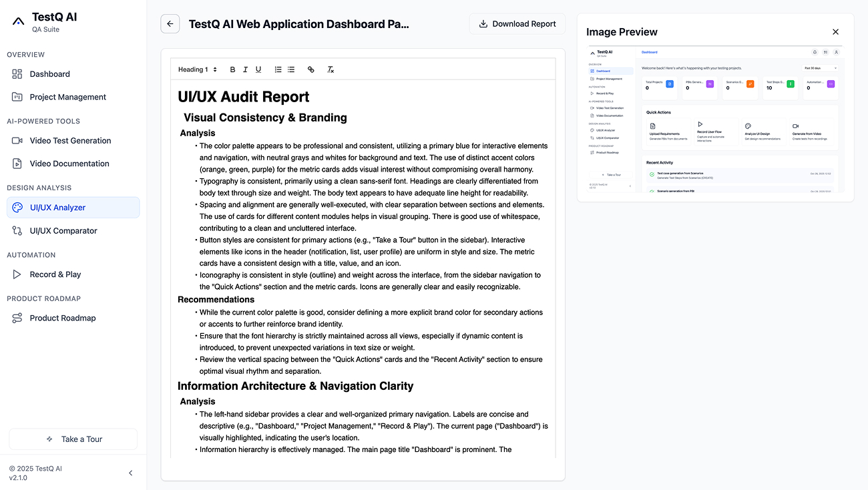The image size is (868, 490).
Task: Close the Image Preview panel
Action: click(x=835, y=31)
